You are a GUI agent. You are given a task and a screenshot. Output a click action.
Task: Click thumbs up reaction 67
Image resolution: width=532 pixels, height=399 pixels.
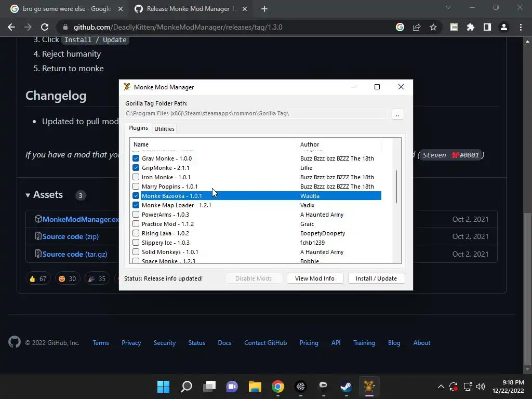click(38, 278)
